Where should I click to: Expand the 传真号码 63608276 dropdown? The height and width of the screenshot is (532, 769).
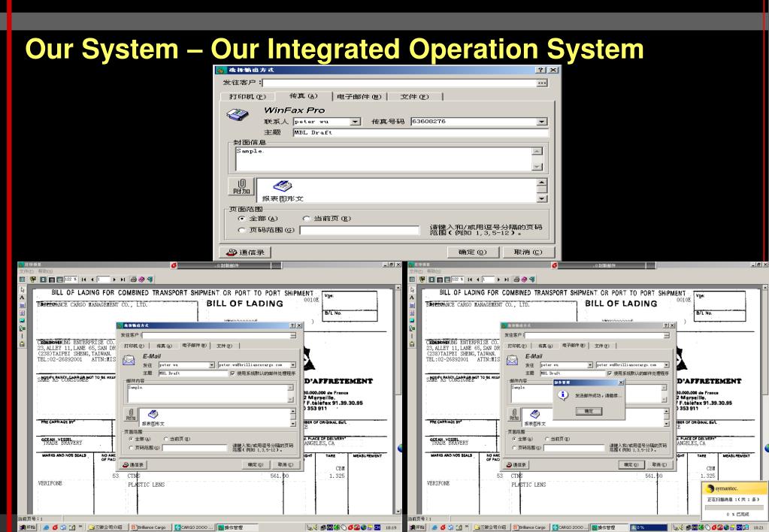tap(541, 122)
